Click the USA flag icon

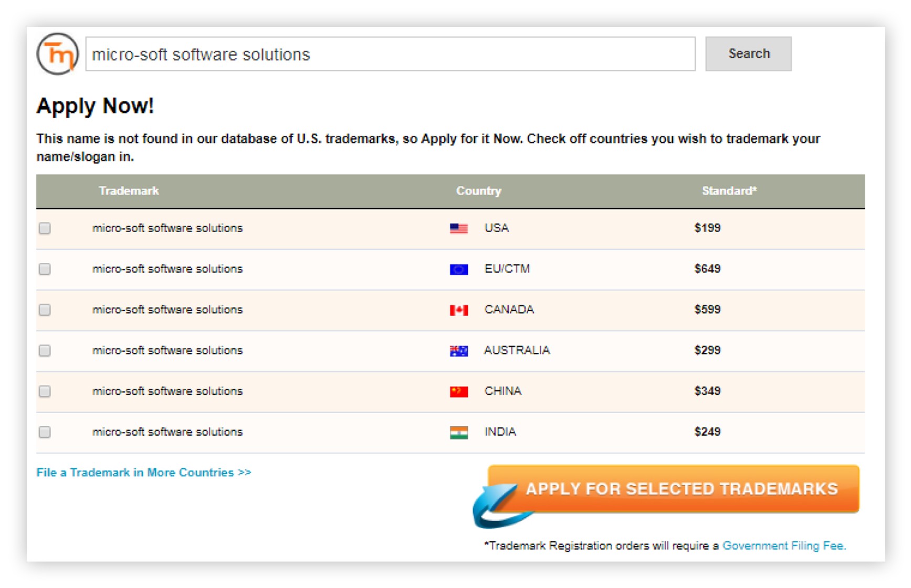(x=458, y=228)
